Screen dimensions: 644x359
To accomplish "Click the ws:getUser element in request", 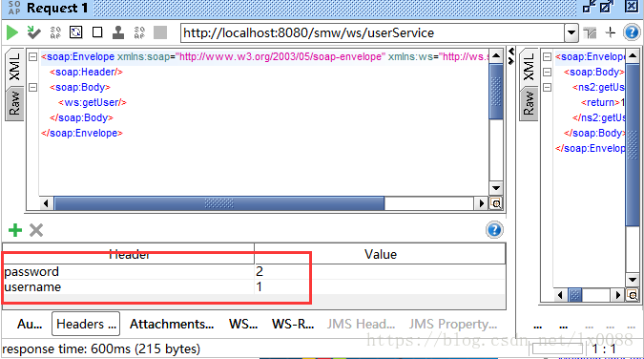I will [x=93, y=102].
